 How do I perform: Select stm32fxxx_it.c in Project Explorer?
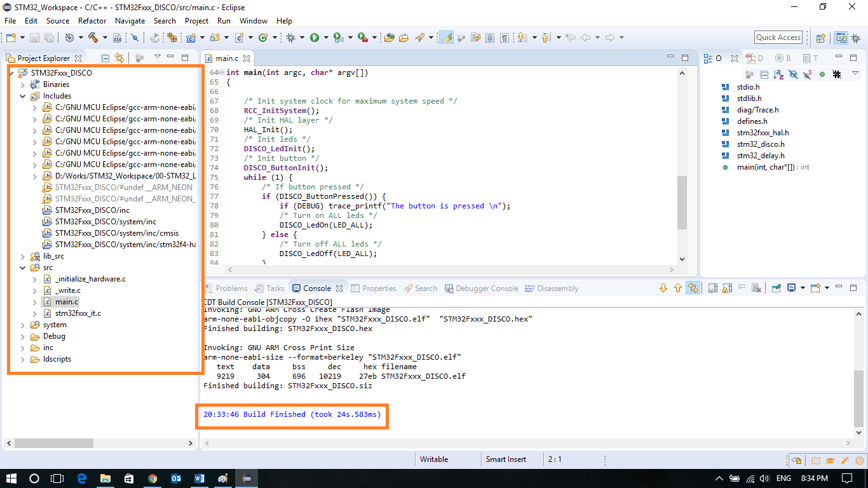pyautogui.click(x=78, y=313)
